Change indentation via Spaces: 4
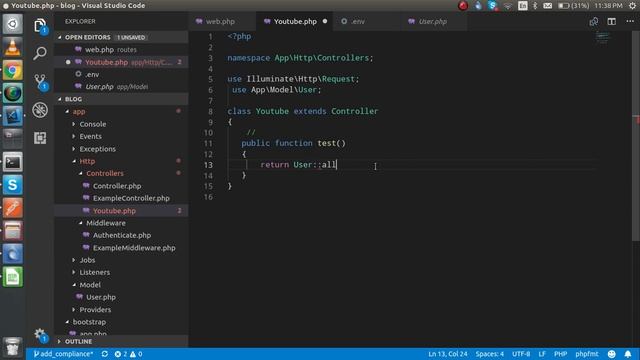The height and width of the screenshot is (360, 640). point(489,354)
